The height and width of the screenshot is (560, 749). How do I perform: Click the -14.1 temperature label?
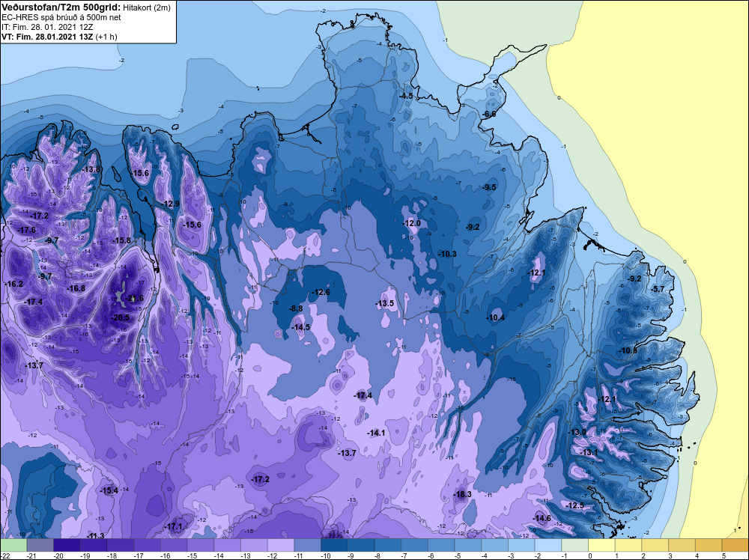[376, 433]
